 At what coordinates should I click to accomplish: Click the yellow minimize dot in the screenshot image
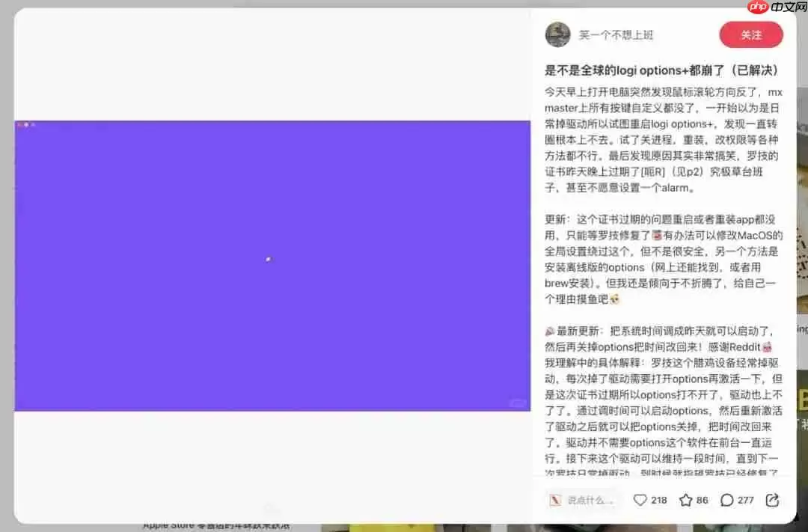26,125
